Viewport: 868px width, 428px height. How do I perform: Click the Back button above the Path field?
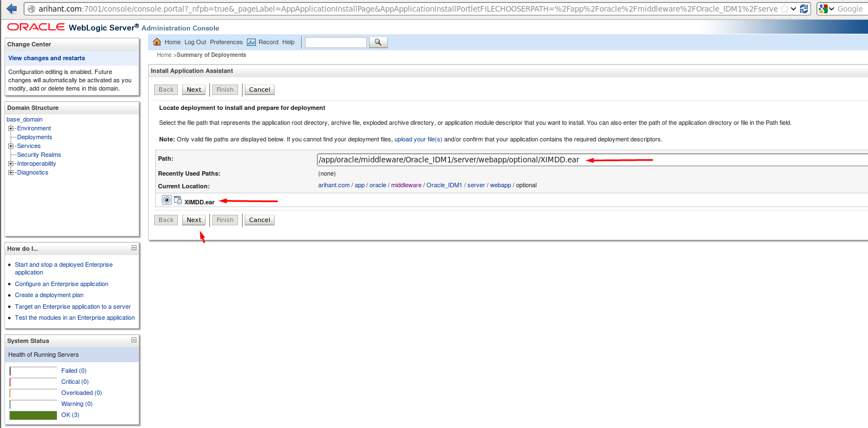click(x=166, y=89)
